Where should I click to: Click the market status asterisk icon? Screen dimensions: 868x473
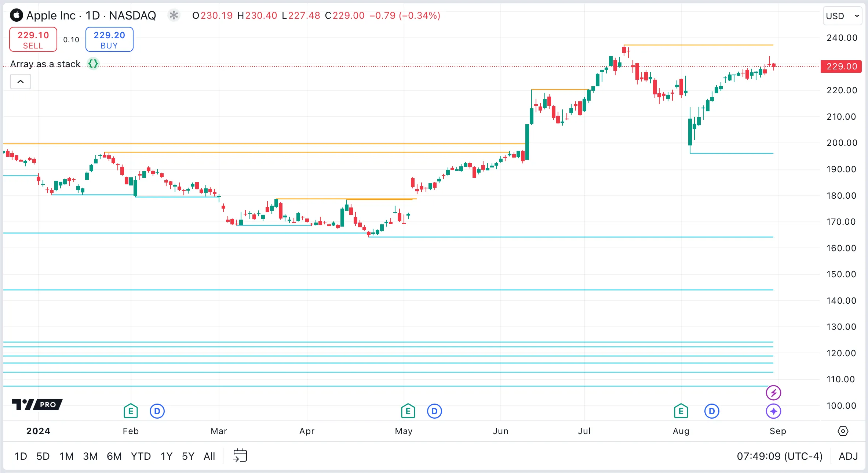174,15
